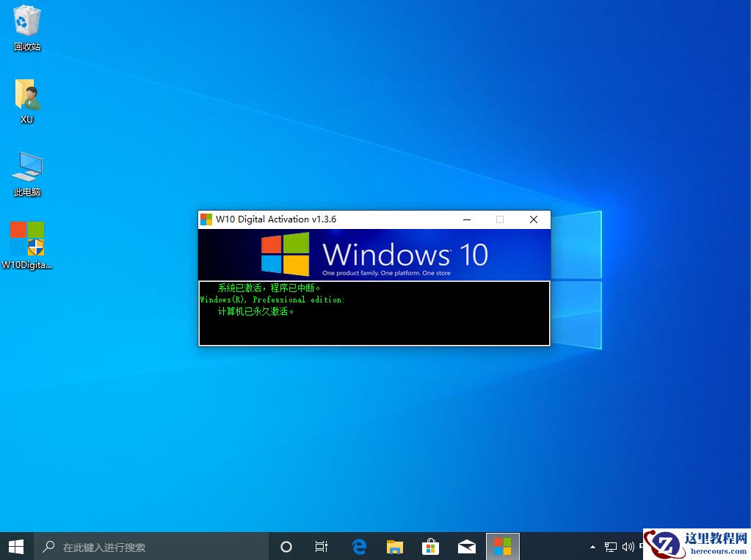Click the taskbar search input box
751x560 pixels.
point(154,547)
